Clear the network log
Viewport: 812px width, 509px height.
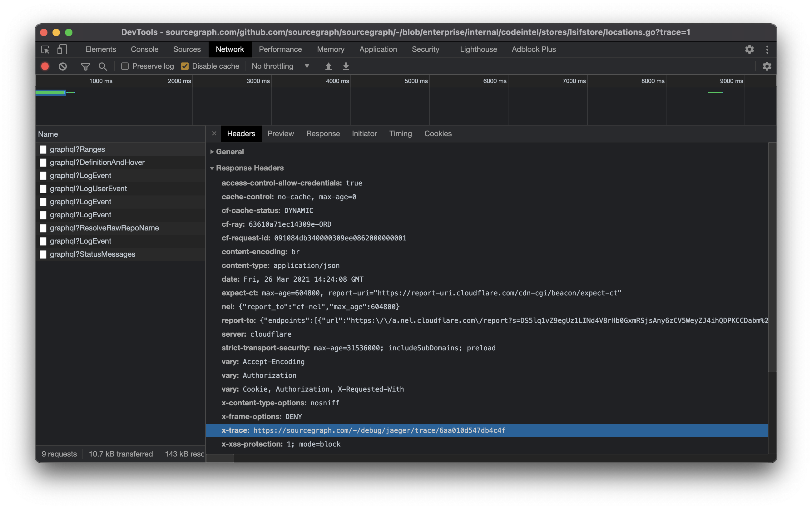[x=62, y=66]
